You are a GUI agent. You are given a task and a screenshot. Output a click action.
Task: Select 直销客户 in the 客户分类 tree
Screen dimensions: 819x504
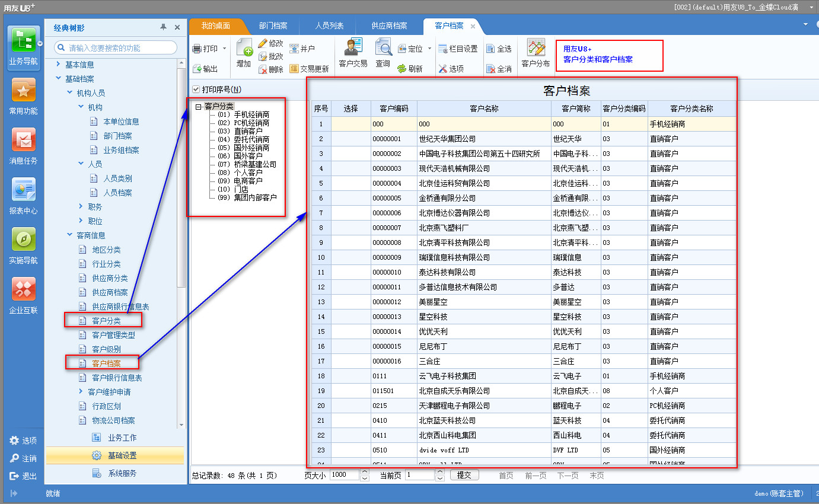coord(248,131)
